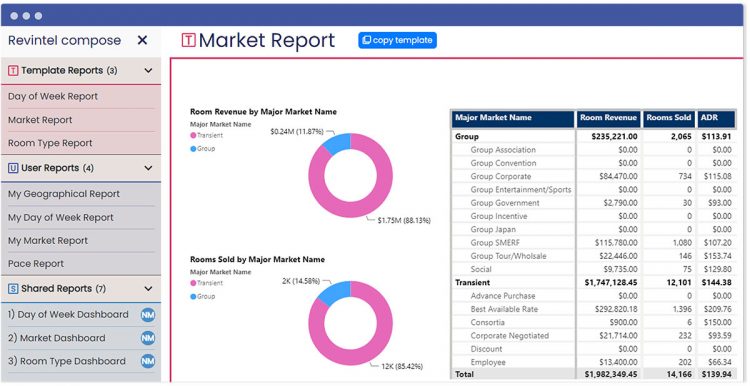The height and width of the screenshot is (386, 750).
Task: Click NM avatar beside Day of Week Dashboard
Action: (x=148, y=315)
